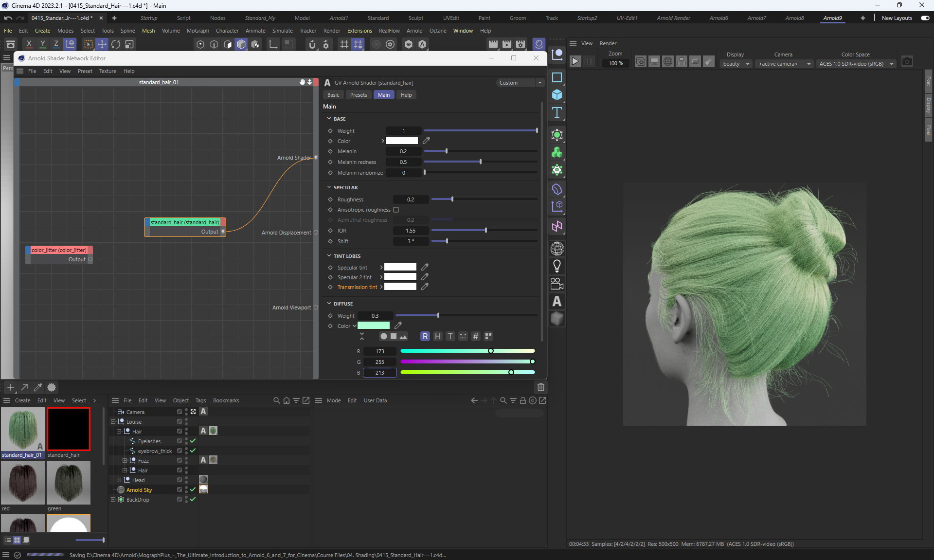Viewport: 934px width, 560px height.
Task: Click the Texture menu in shader editor
Action: [x=108, y=71]
